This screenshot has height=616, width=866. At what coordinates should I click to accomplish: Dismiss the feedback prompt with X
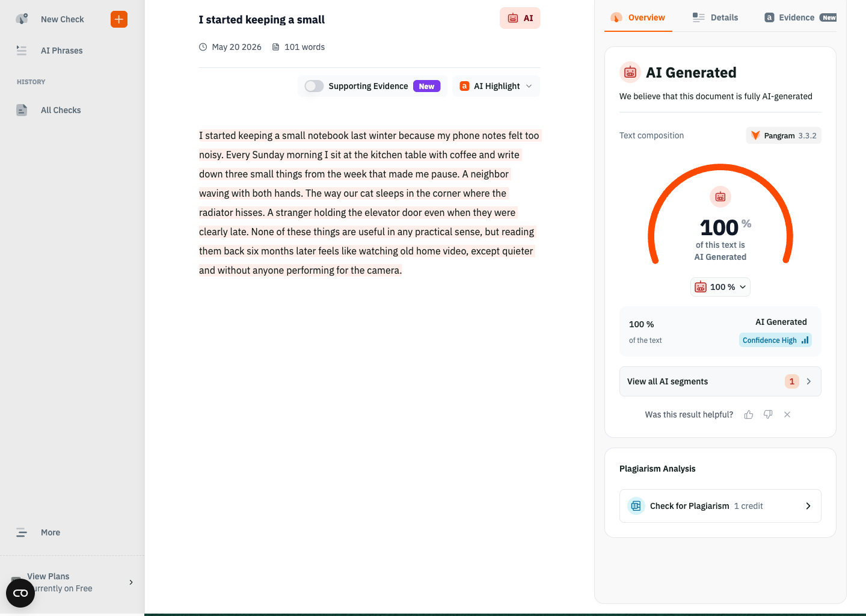[x=787, y=414]
